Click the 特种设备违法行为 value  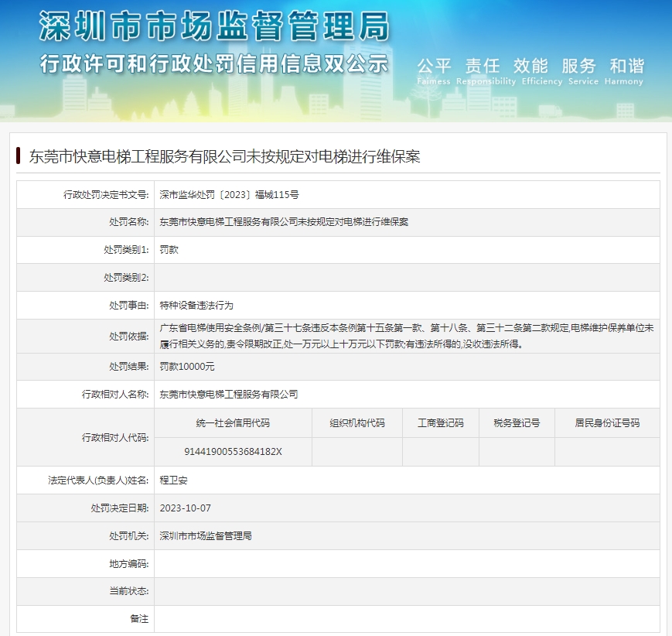[196, 306]
